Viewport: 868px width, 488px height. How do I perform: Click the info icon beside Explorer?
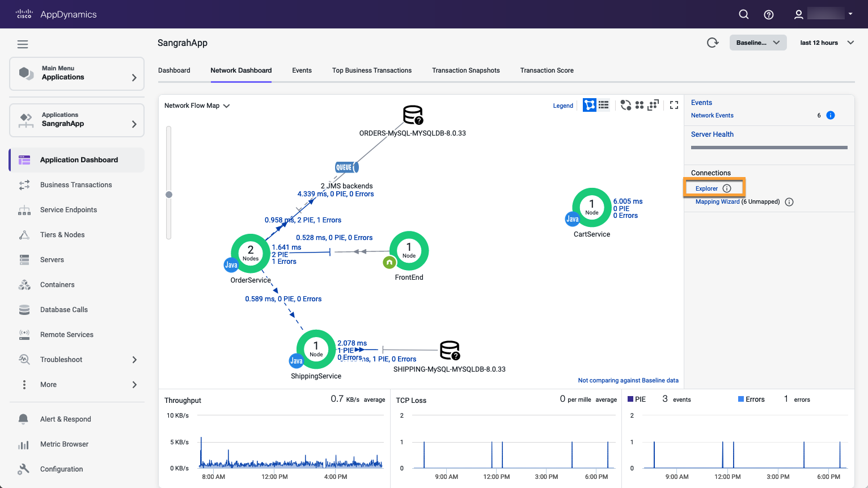(x=727, y=188)
